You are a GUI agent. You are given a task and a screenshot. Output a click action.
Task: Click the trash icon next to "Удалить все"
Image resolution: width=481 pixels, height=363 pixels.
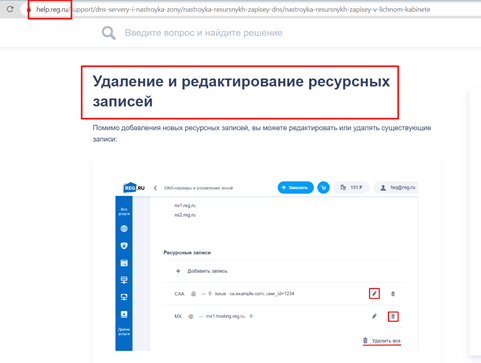click(x=365, y=340)
